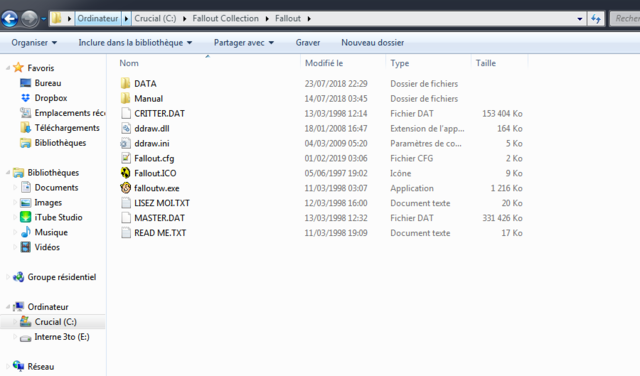Select the size 153 404 Ko
This screenshot has height=376, width=640.
tap(502, 113)
